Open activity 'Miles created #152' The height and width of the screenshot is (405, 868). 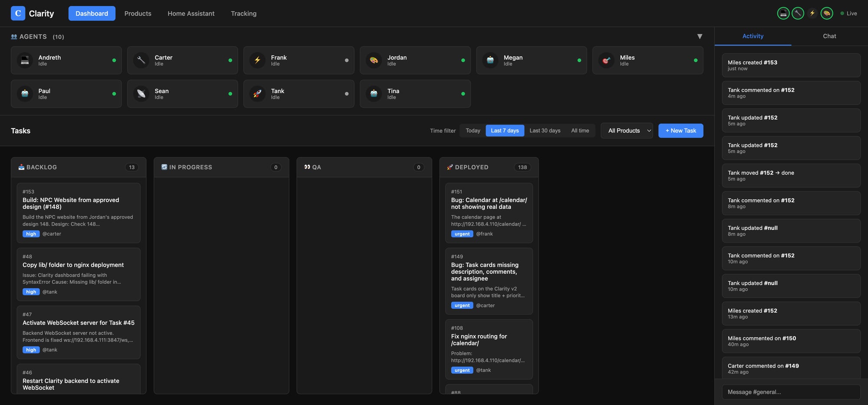pyautogui.click(x=791, y=313)
